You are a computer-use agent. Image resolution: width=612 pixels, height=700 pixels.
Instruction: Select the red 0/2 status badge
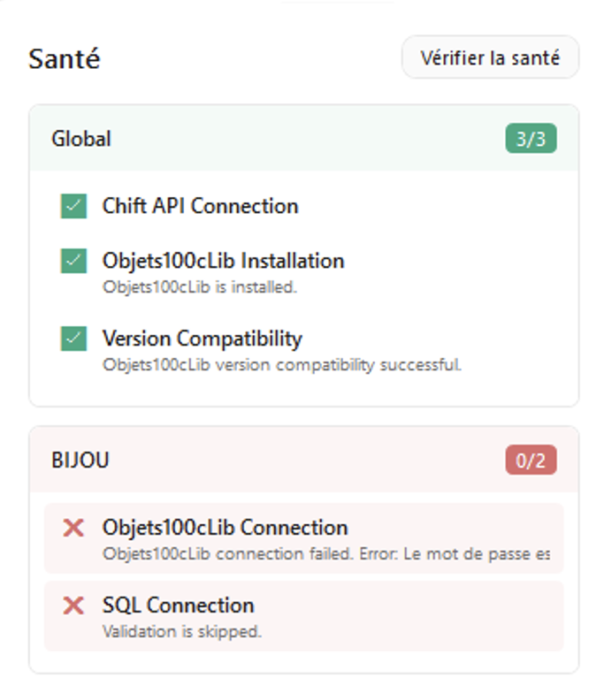point(531,460)
